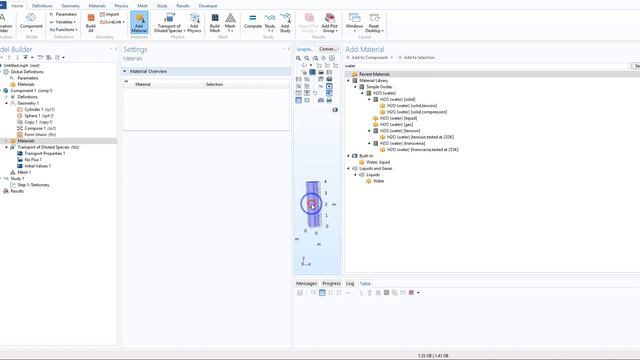Screen dimensions: 640x360
Task: Click Build Mesh in the ribbon
Action: click(215, 23)
